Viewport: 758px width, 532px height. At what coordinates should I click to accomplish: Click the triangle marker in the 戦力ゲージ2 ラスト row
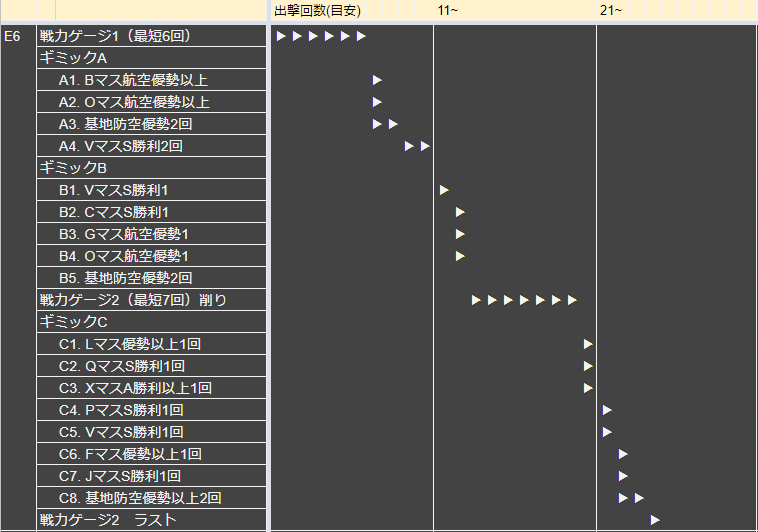pos(655,520)
